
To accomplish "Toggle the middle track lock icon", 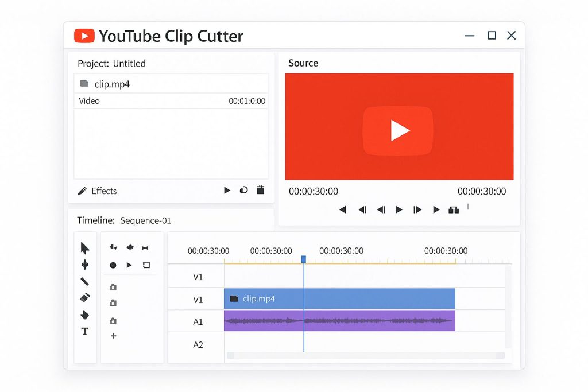I will (x=113, y=303).
